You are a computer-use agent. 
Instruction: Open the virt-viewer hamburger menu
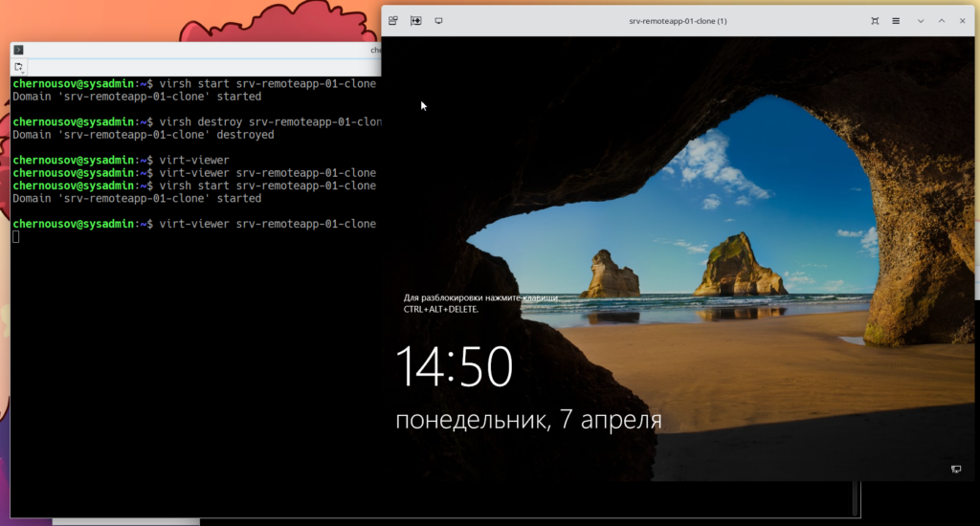tap(896, 20)
